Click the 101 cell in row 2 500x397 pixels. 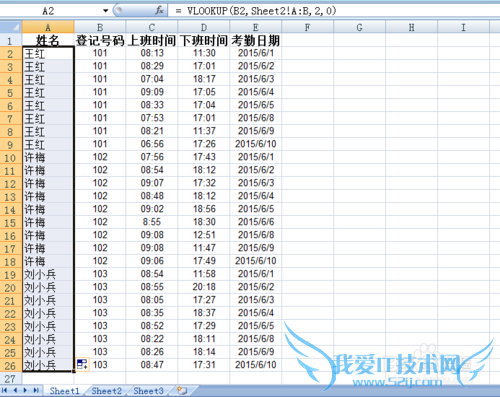pos(100,53)
